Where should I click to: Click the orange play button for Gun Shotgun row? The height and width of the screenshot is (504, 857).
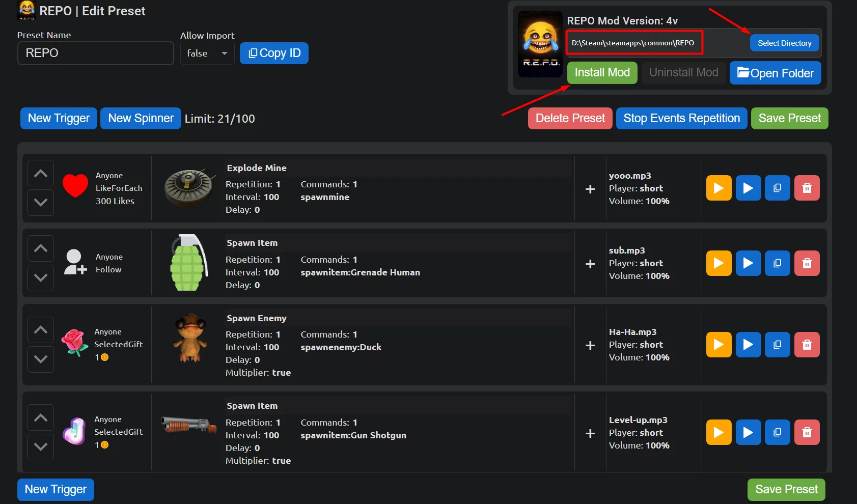718,432
